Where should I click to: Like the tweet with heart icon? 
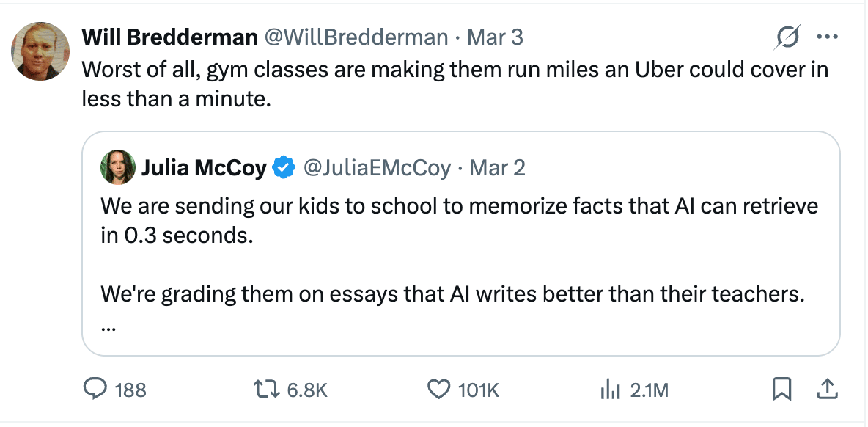click(x=438, y=390)
